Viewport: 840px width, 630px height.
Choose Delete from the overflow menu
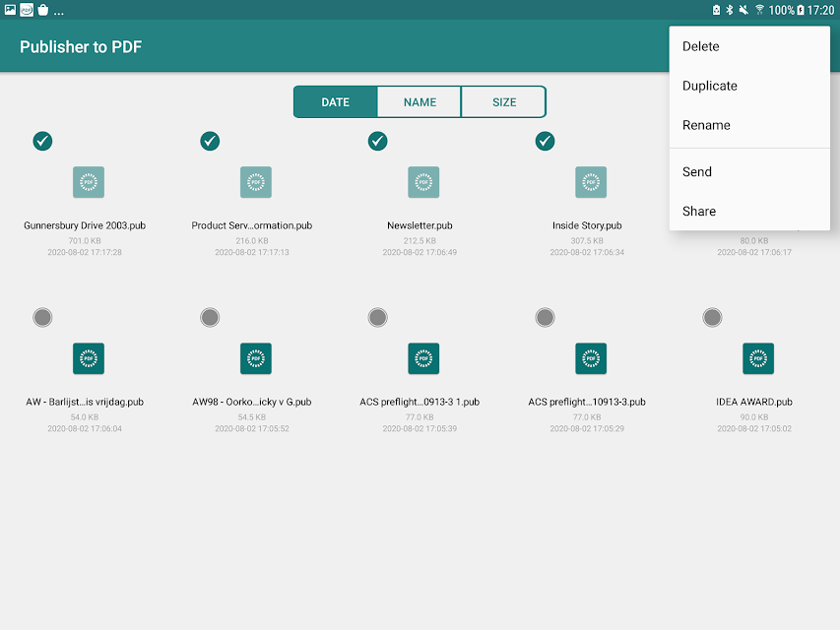[x=749, y=46]
